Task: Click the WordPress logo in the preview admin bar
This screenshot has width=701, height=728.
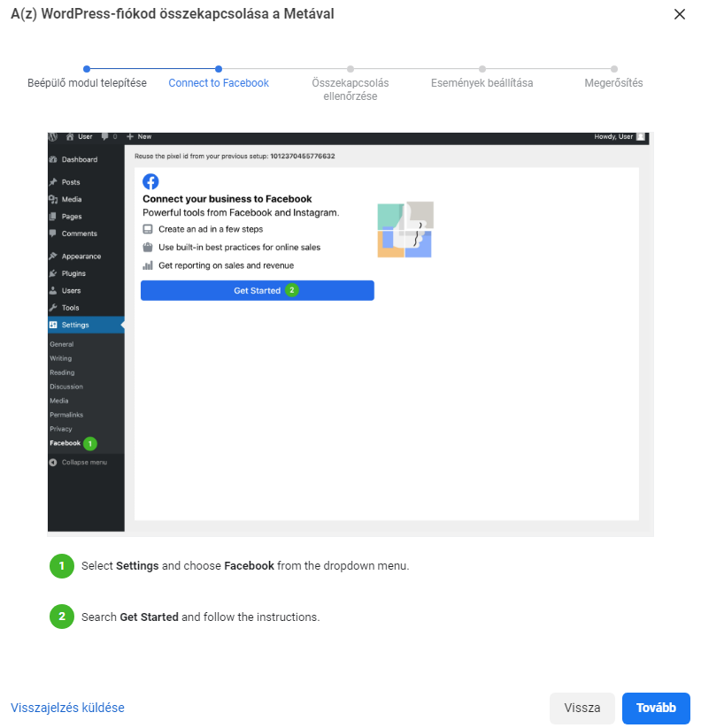Action: 53,136
